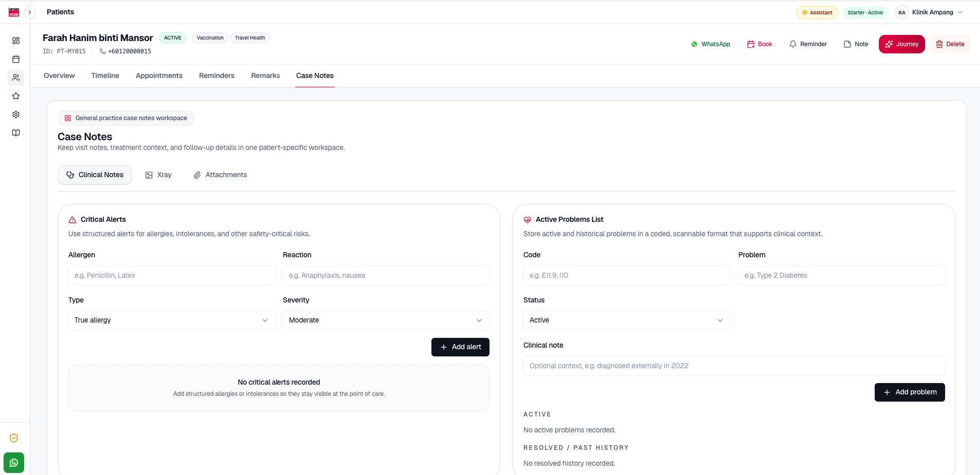
Task: Open the Type dropdown showing True allergy
Action: tap(172, 320)
